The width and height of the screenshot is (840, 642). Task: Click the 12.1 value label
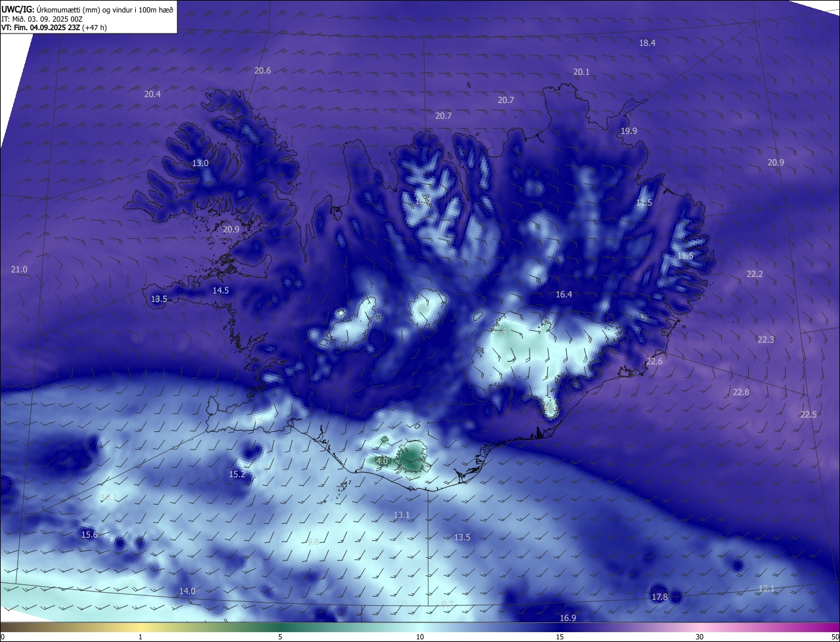click(766, 588)
